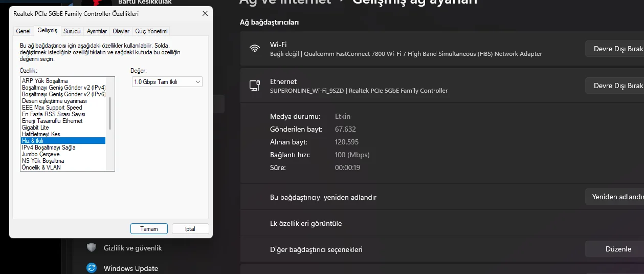Choose EEE Max Support Speed property
644x274 pixels.
(x=63, y=108)
